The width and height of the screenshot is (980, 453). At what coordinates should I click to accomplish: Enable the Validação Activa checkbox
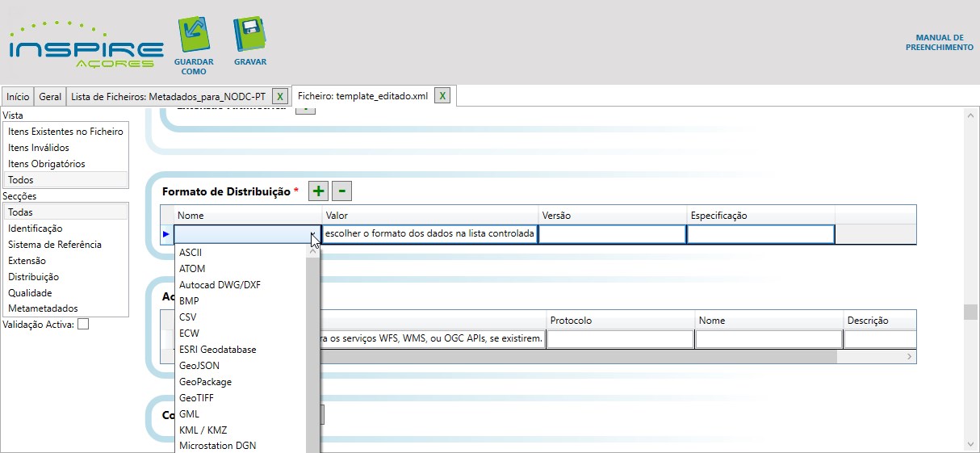pos(83,325)
